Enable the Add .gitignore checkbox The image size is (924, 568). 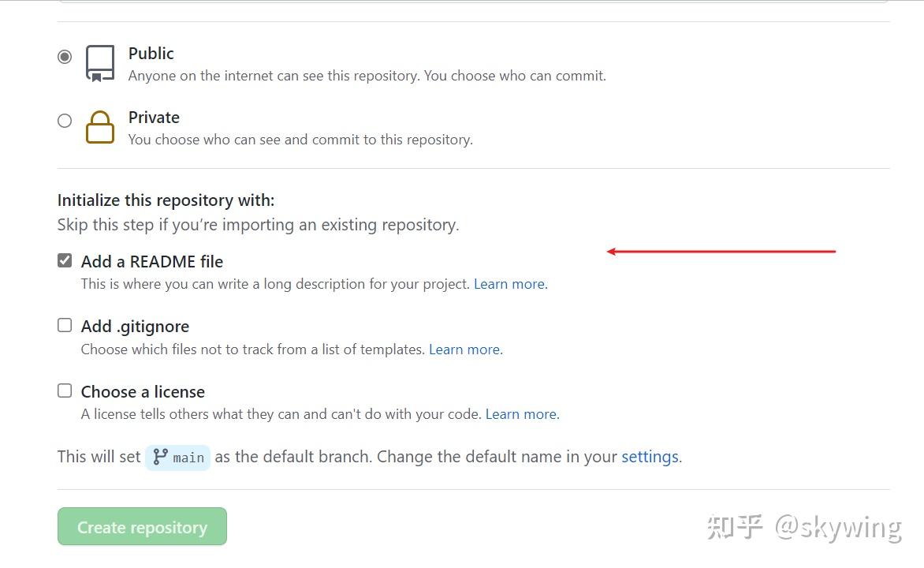coord(65,326)
